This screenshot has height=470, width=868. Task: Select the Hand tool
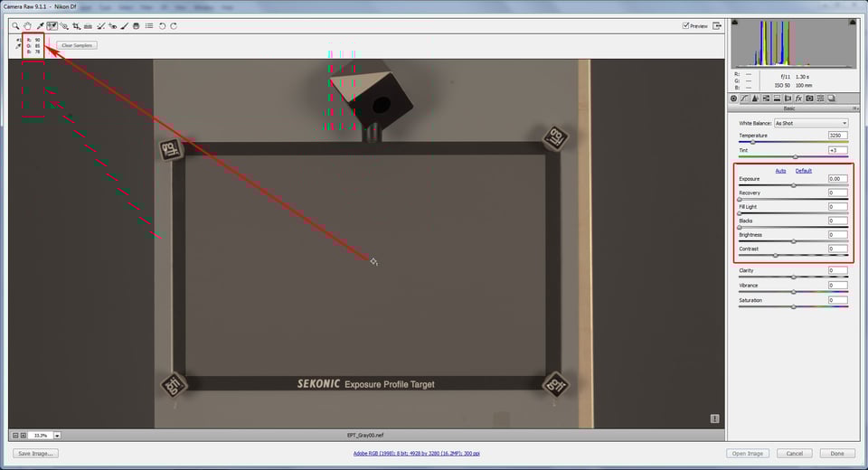click(28, 26)
